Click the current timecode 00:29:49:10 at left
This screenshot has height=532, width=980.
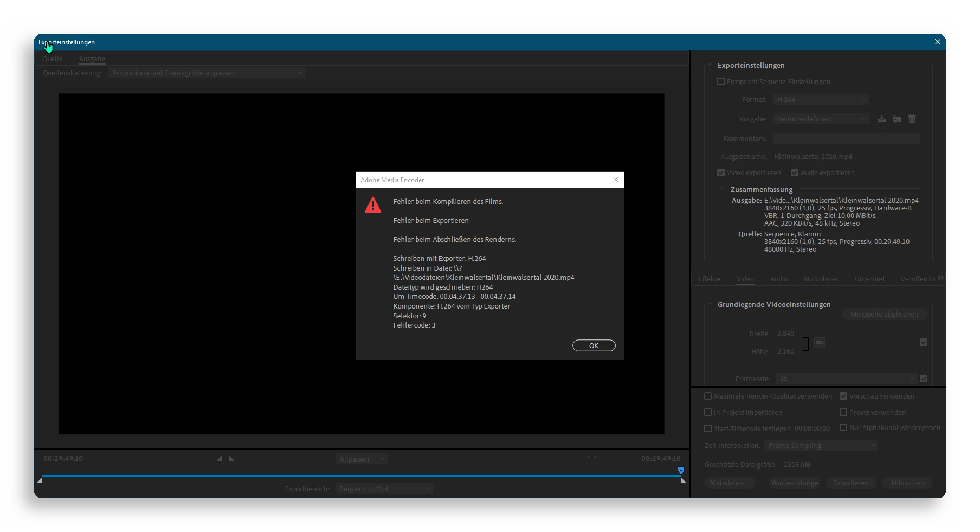tap(63, 458)
